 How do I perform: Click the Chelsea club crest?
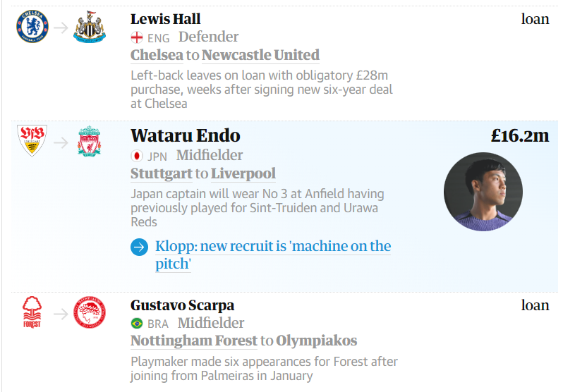pyautogui.click(x=32, y=27)
